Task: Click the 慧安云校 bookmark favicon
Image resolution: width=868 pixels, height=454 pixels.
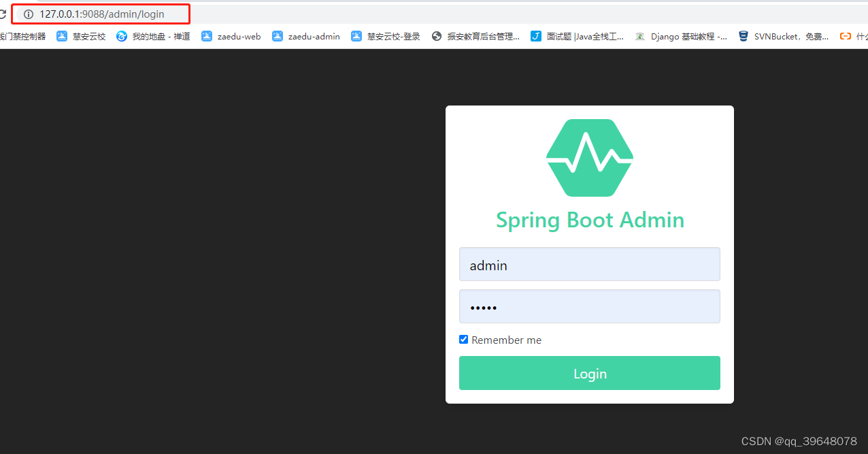Action: 62,37
